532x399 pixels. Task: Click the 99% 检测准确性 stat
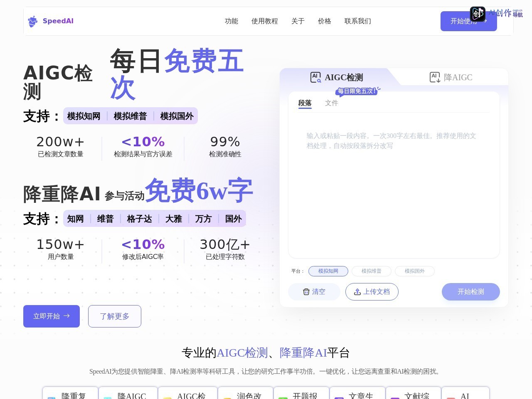pyautogui.click(x=225, y=147)
